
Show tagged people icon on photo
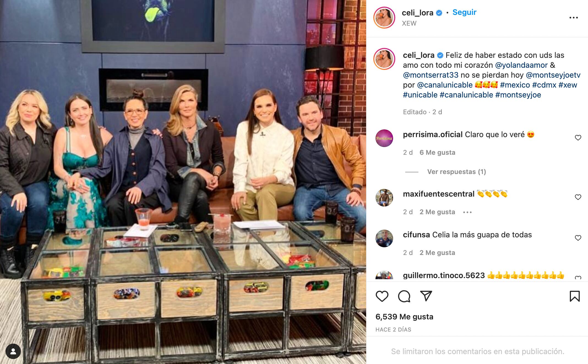[13, 351]
